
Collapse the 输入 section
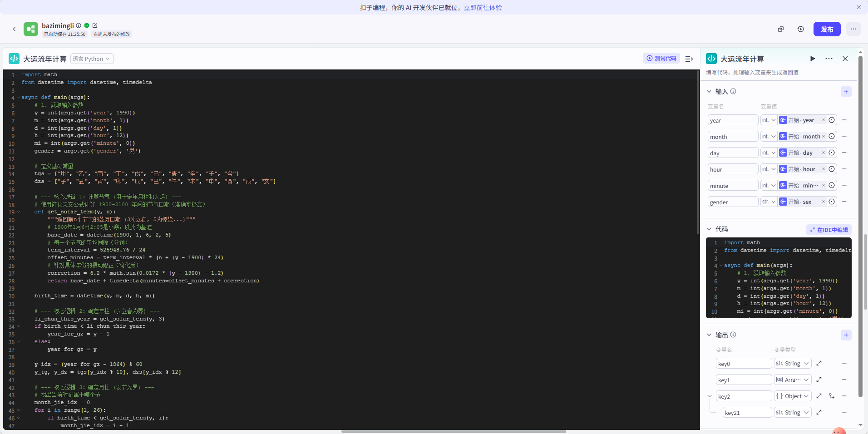pos(709,92)
